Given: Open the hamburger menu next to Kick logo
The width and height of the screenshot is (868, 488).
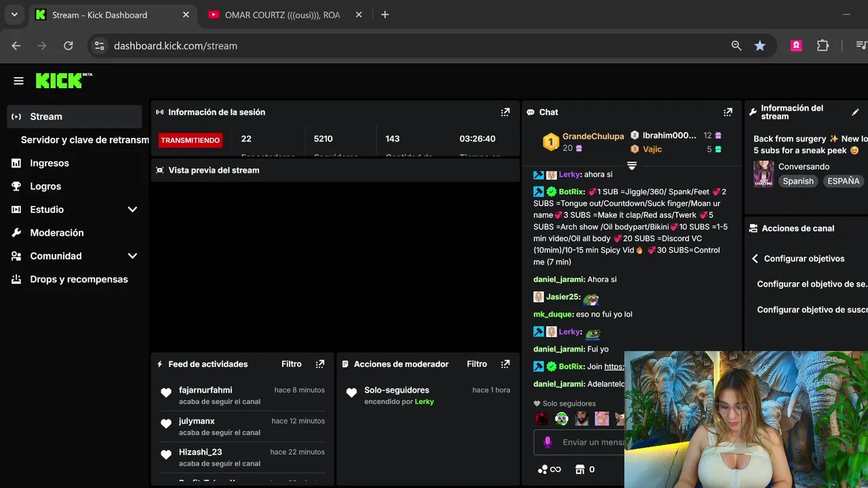Looking at the screenshot, I should [18, 81].
